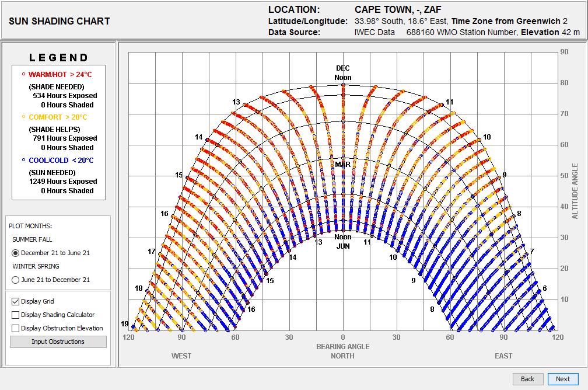The width and height of the screenshot is (588, 390).
Task: Enable Display Obstruction Elevation checkbox
Action: click(15, 329)
